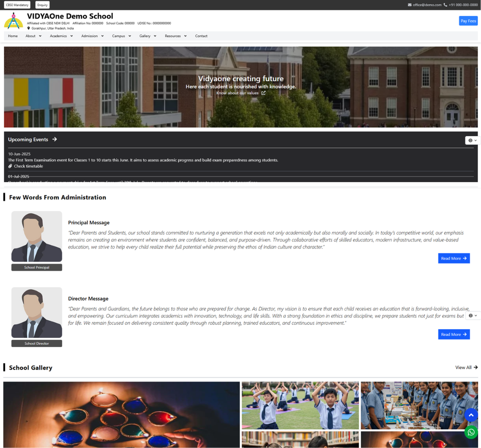
Task: Click the scroll-to-top arrow button
Action: coord(471,415)
